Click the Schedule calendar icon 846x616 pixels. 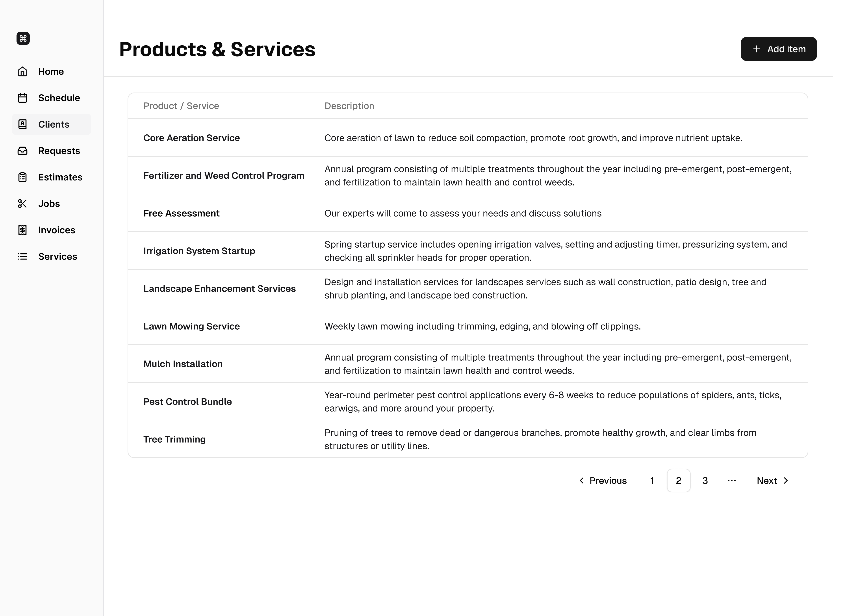coord(22,98)
